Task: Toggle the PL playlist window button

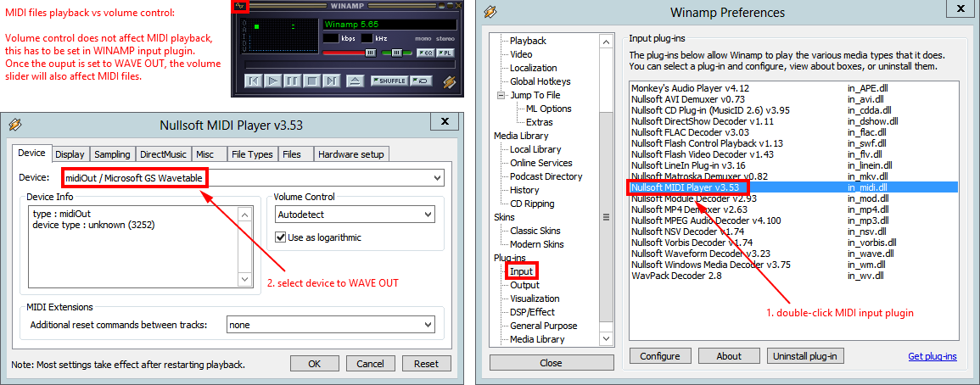Action: pos(446,53)
